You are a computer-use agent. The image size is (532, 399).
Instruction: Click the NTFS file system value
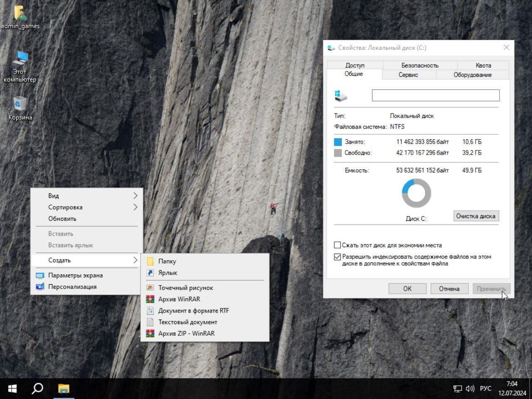point(397,127)
